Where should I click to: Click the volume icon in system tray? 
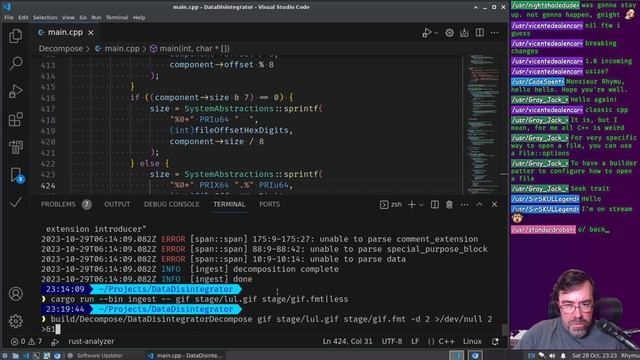552,356
